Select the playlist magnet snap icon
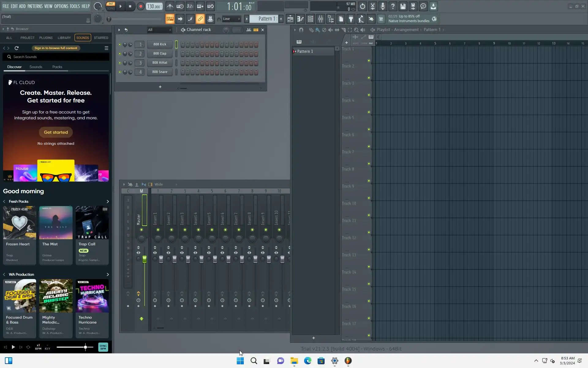Viewport: 588px width, 368px height. tap(301, 30)
